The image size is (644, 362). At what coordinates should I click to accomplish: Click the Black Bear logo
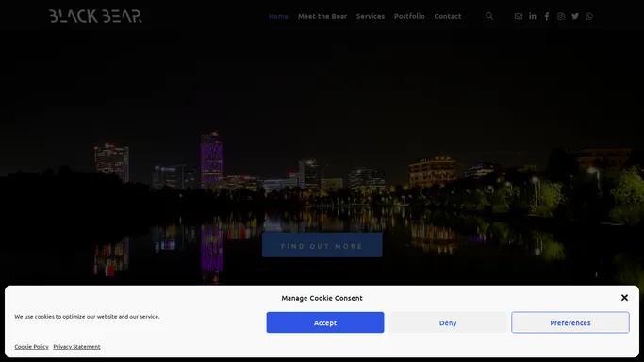(x=95, y=16)
